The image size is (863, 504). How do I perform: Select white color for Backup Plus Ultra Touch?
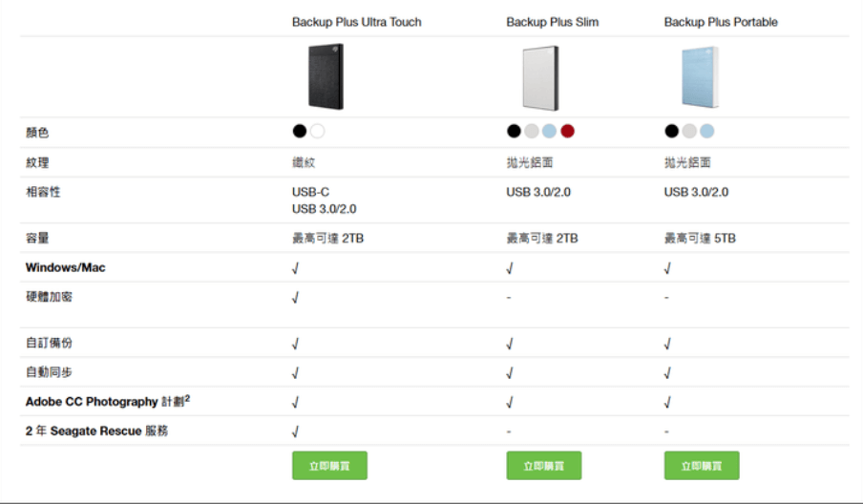click(x=317, y=132)
